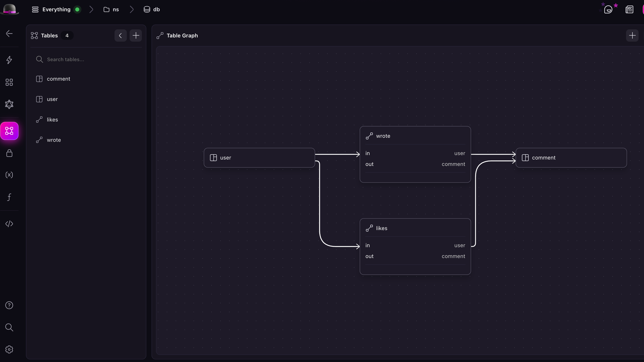Image resolution: width=644 pixels, height=362 pixels.
Task: Select the comment table in list
Action: pos(59,79)
